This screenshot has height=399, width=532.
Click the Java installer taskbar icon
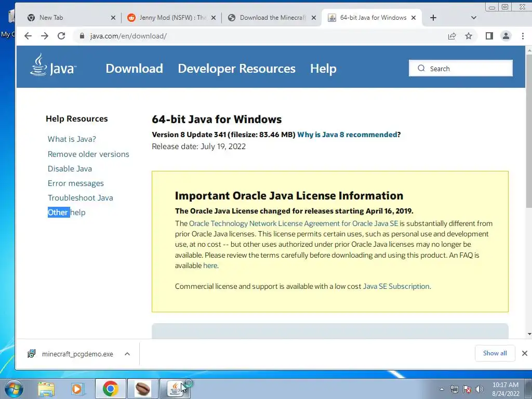point(175,389)
